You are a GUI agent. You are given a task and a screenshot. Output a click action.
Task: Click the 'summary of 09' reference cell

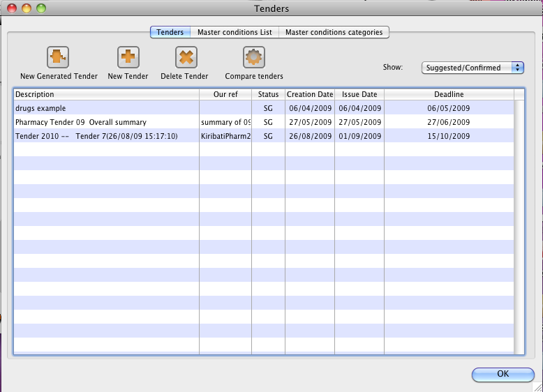[x=225, y=122]
